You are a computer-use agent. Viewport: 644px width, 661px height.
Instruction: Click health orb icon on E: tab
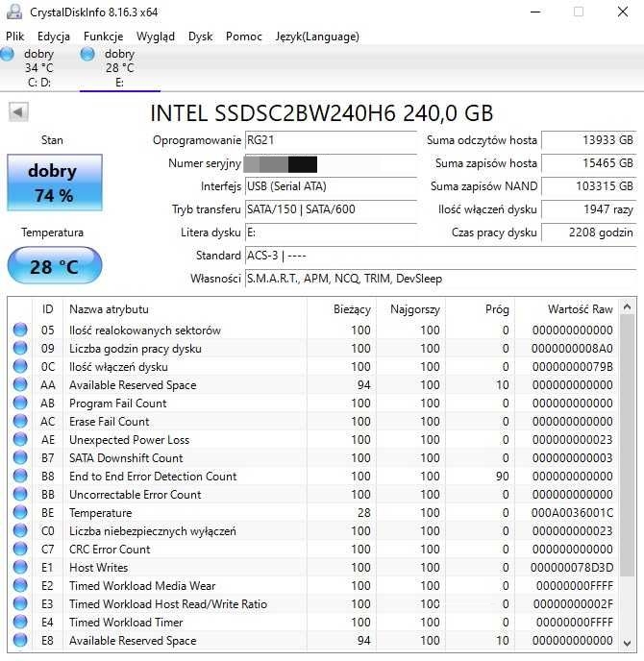tap(87, 54)
